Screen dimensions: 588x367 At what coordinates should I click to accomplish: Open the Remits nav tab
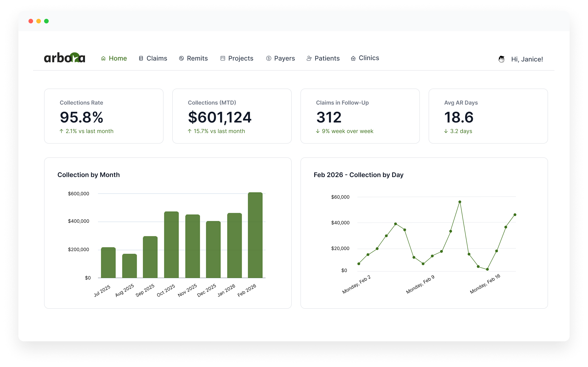(197, 58)
